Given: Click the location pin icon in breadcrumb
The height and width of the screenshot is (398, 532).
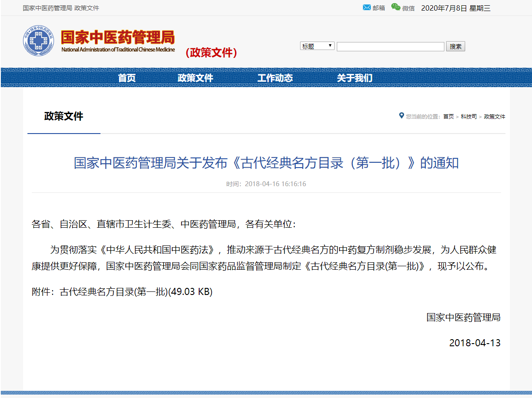Looking at the screenshot, I should pos(401,116).
